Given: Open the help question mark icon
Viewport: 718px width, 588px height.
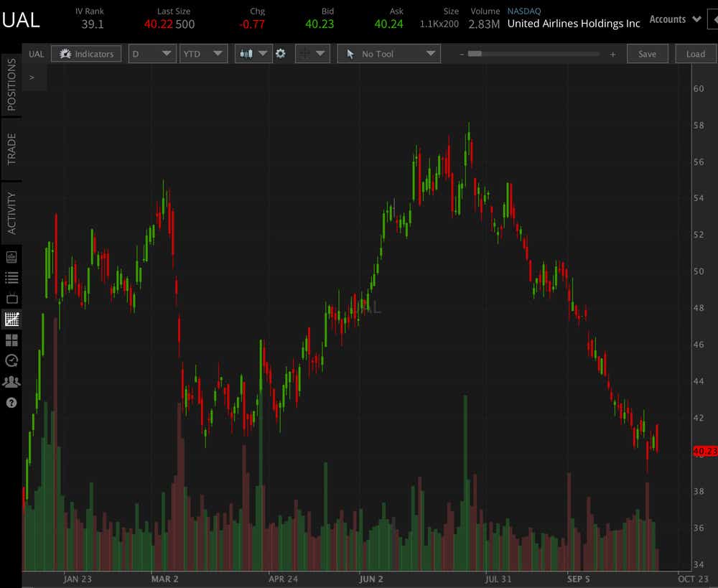Looking at the screenshot, I should pos(11,403).
